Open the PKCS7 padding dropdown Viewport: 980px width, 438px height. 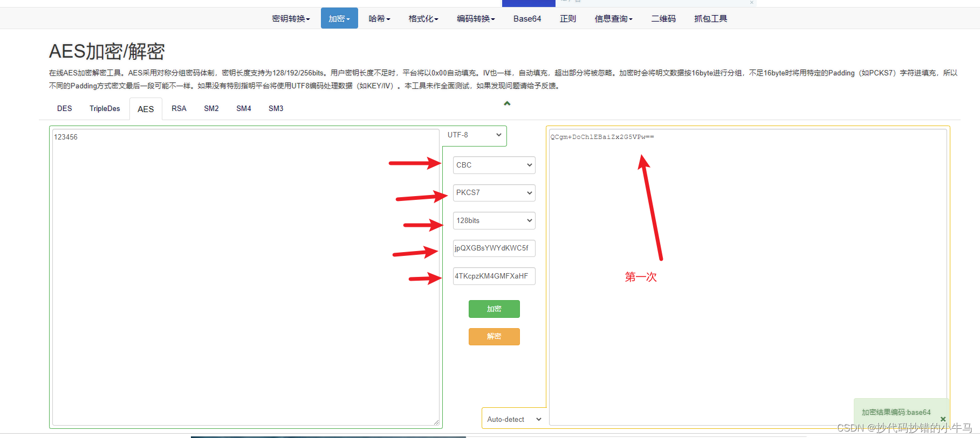(x=494, y=192)
